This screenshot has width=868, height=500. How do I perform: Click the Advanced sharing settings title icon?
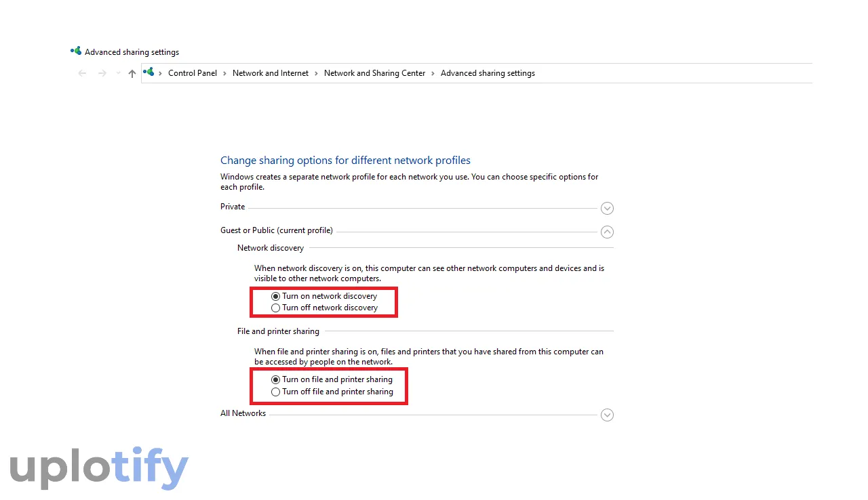(x=76, y=51)
